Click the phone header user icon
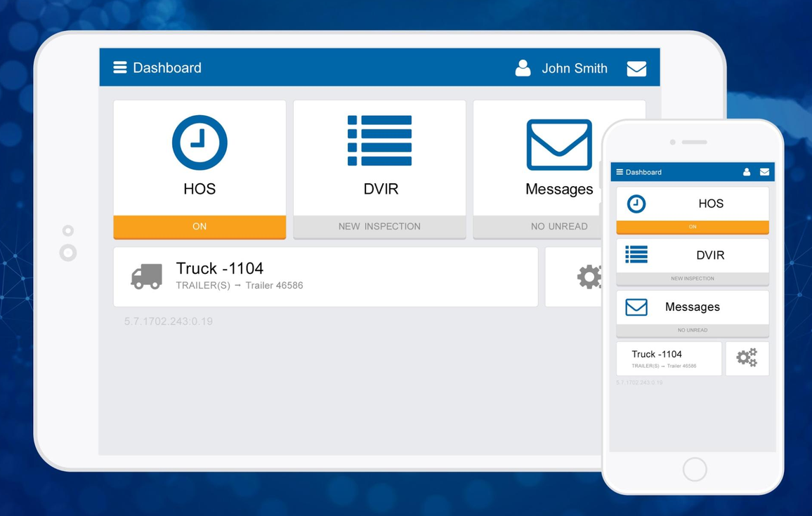Viewport: 812px width, 516px height. pos(747,172)
